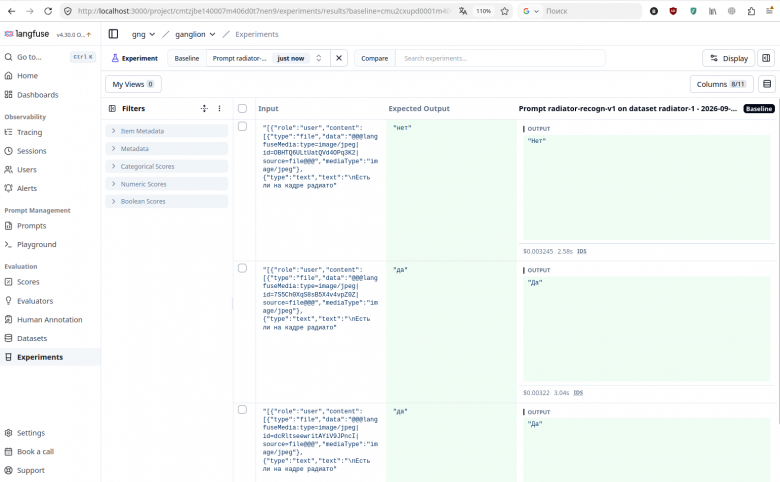The image size is (780, 482).
Task: Click the Langfuse logo
Action: tap(27, 34)
